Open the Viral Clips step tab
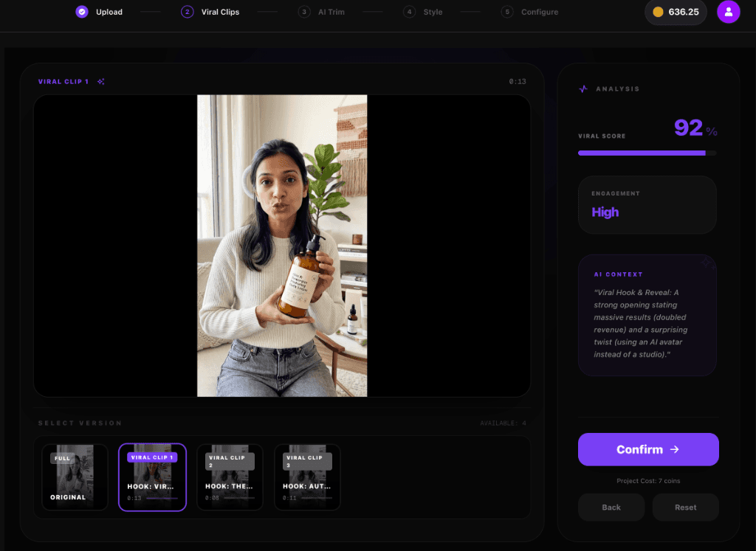756x551 pixels. pos(210,12)
